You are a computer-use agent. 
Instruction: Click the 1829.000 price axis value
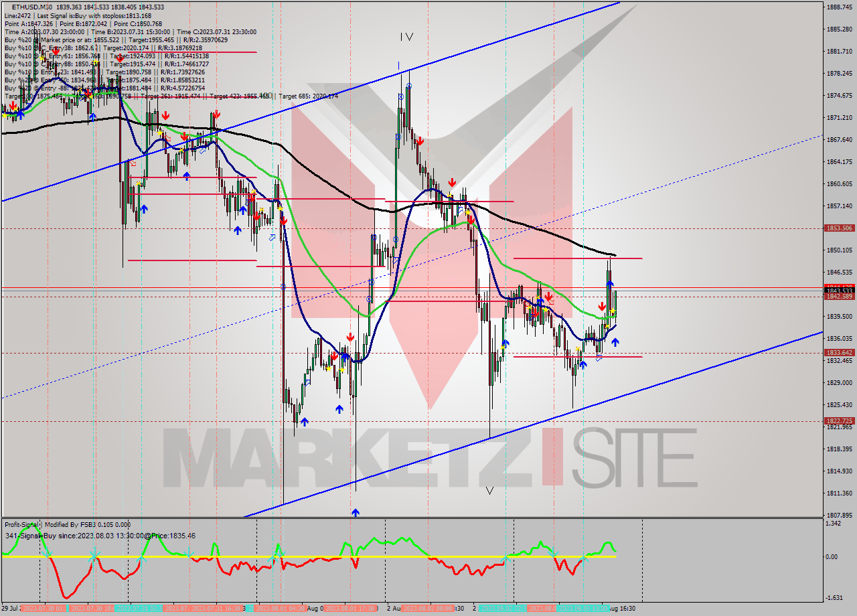point(839,382)
